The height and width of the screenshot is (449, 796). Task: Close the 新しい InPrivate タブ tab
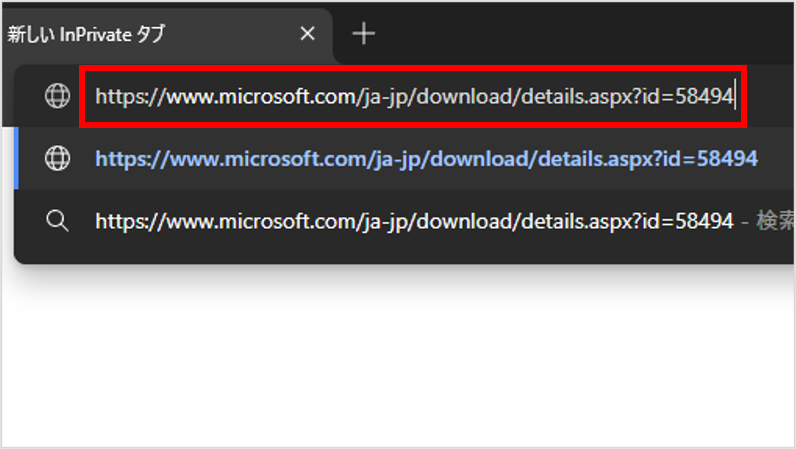tap(307, 34)
